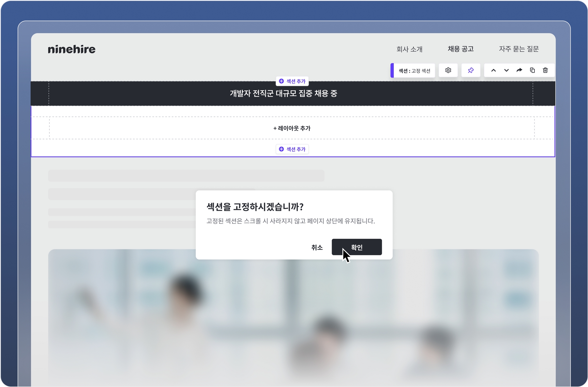Duplicate section with copy icon
This screenshot has width=588, height=387.
tap(532, 70)
